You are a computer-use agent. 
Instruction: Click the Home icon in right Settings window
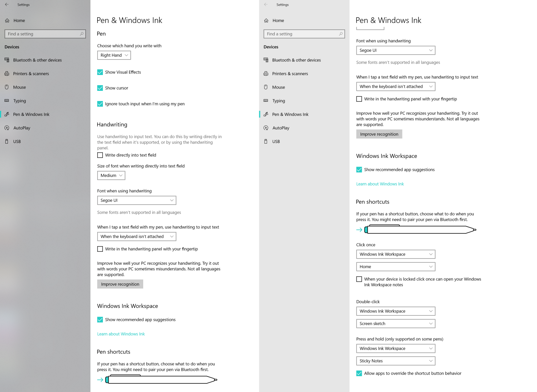[x=266, y=21]
